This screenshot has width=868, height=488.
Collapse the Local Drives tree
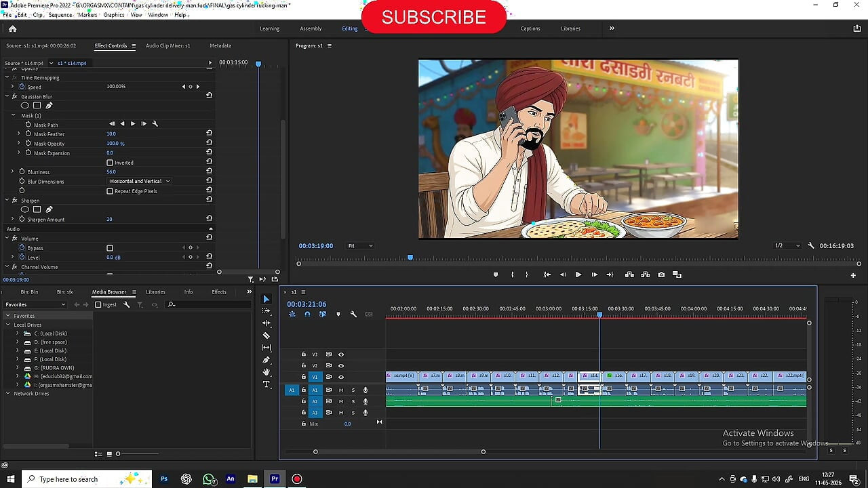(x=8, y=325)
